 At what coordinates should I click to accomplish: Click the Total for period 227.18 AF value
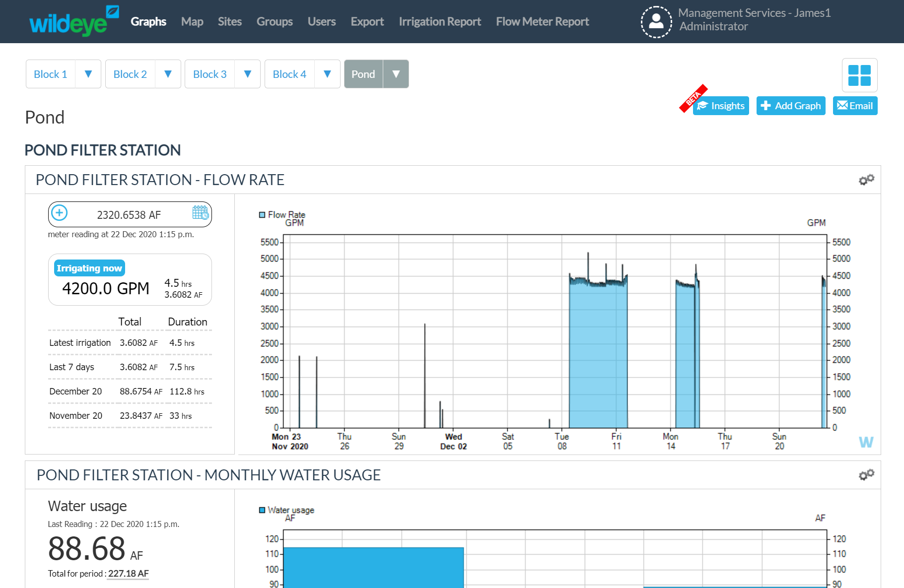tap(129, 574)
